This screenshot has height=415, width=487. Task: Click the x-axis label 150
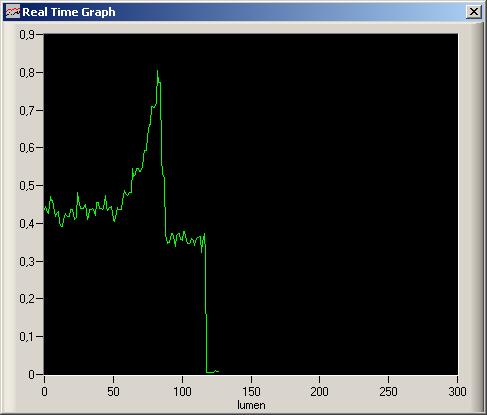(251, 392)
